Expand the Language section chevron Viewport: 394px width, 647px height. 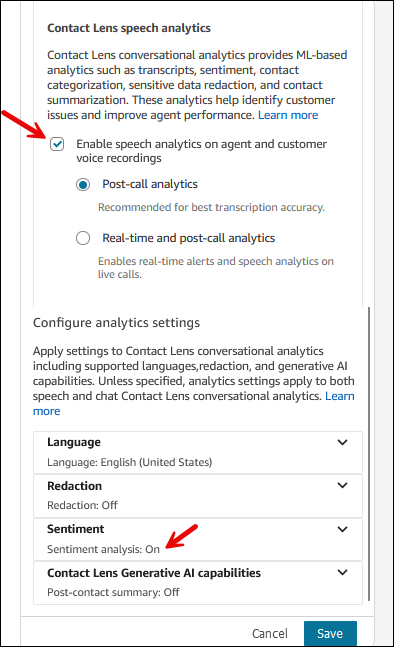click(342, 442)
